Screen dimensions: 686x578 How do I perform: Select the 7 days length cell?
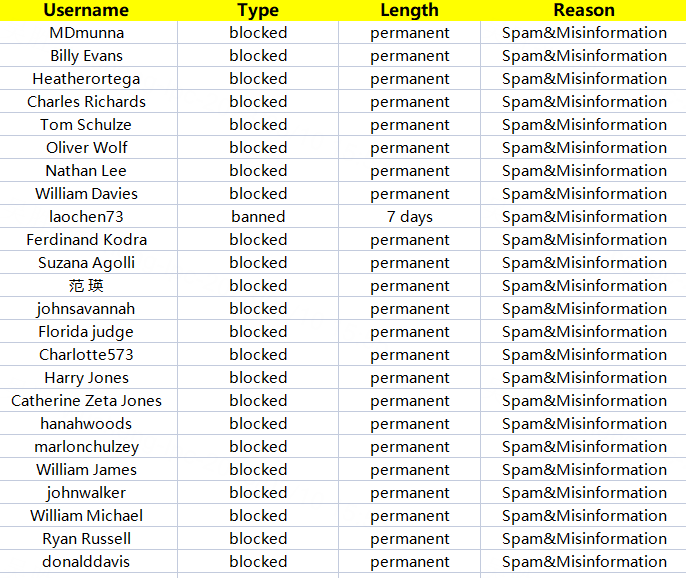pos(410,217)
